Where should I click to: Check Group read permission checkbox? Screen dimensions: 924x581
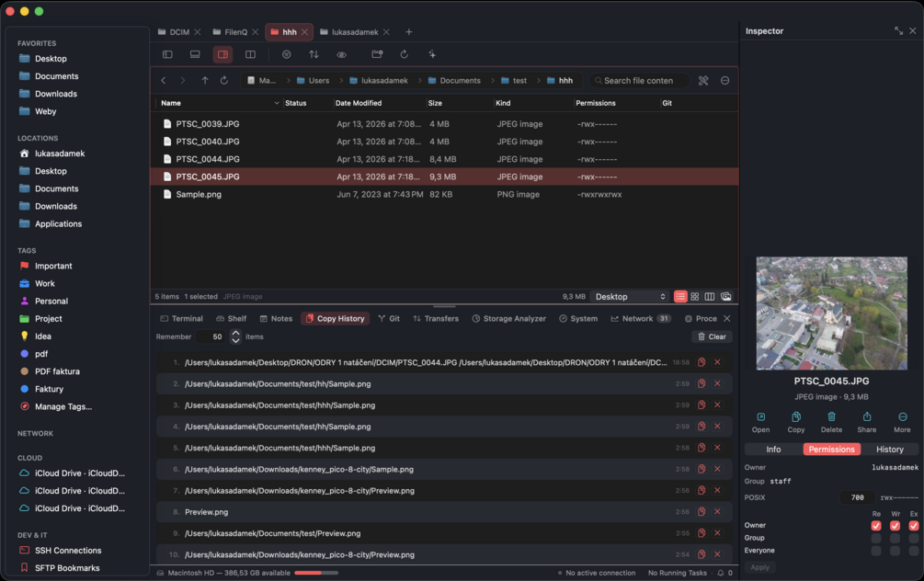tap(876, 538)
